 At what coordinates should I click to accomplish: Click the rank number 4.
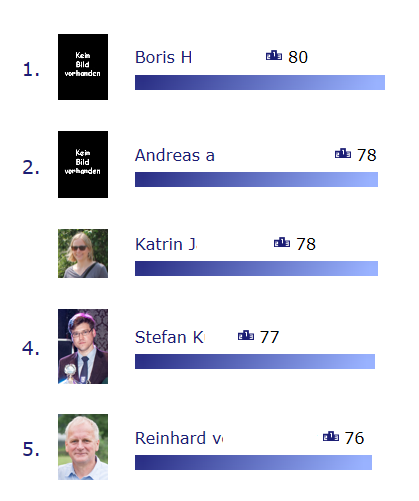[x=31, y=348]
